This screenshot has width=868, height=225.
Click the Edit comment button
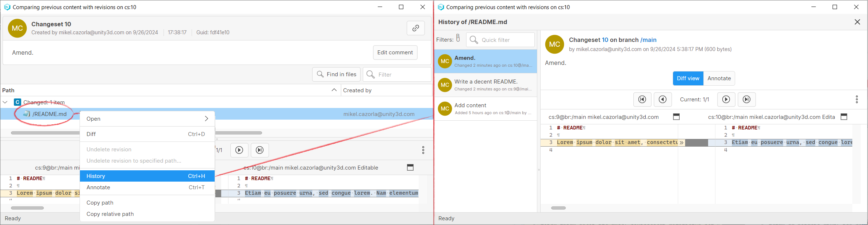tap(395, 53)
